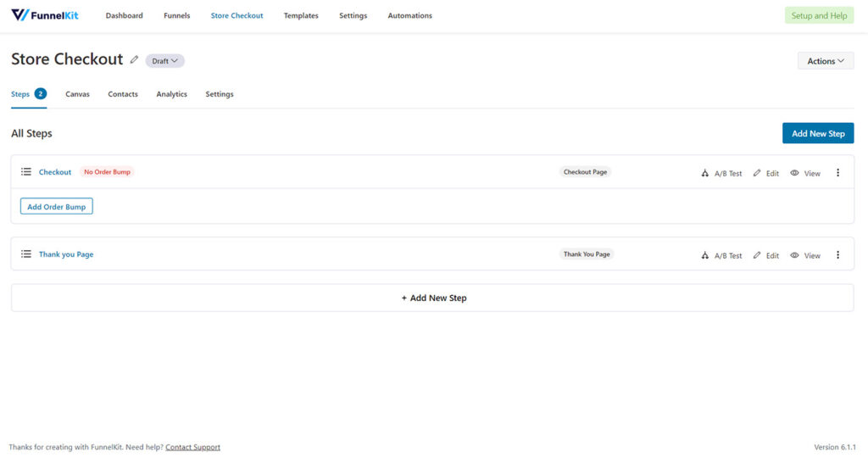This screenshot has height=458, width=868.
Task: Open three-dot menu for Checkout step
Action: [x=837, y=173]
